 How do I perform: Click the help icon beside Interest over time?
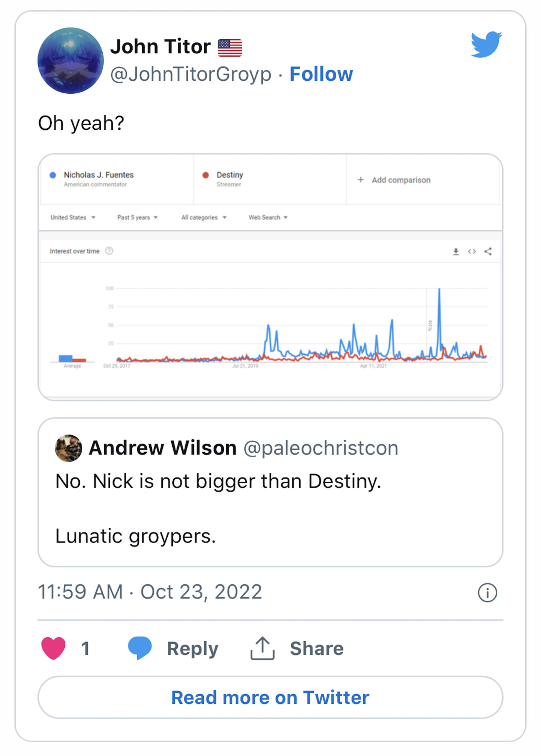point(109,251)
